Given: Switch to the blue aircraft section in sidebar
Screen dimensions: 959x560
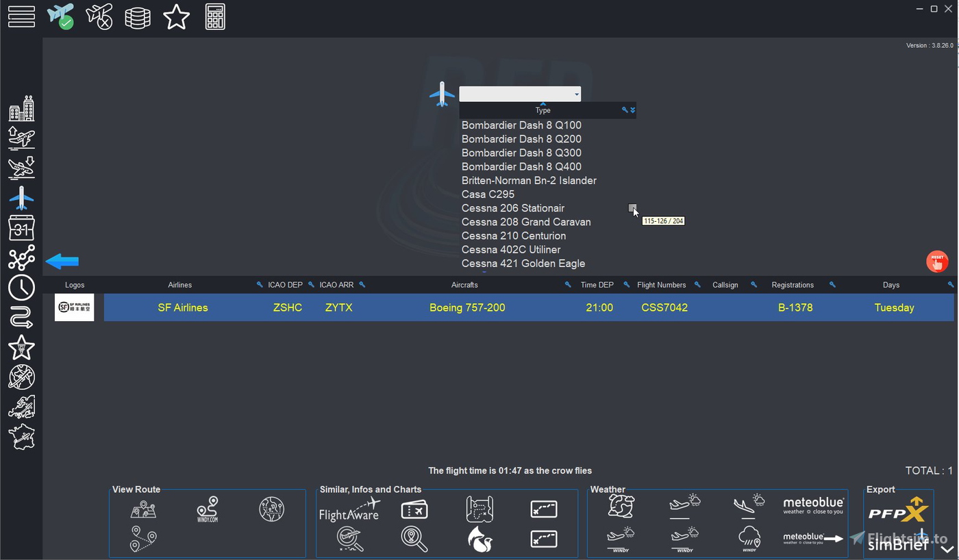Looking at the screenshot, I should pyautogui.click(x=21, y=198).
